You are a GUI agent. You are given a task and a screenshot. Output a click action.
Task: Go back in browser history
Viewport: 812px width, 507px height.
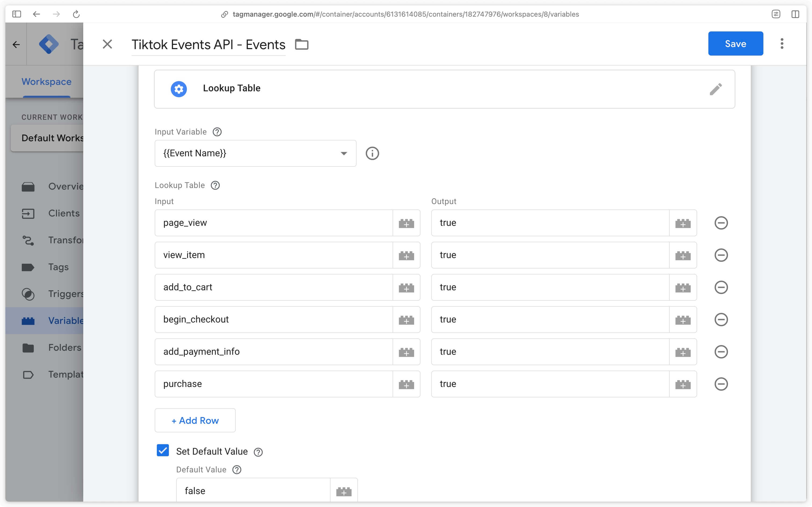click(36, 14)
